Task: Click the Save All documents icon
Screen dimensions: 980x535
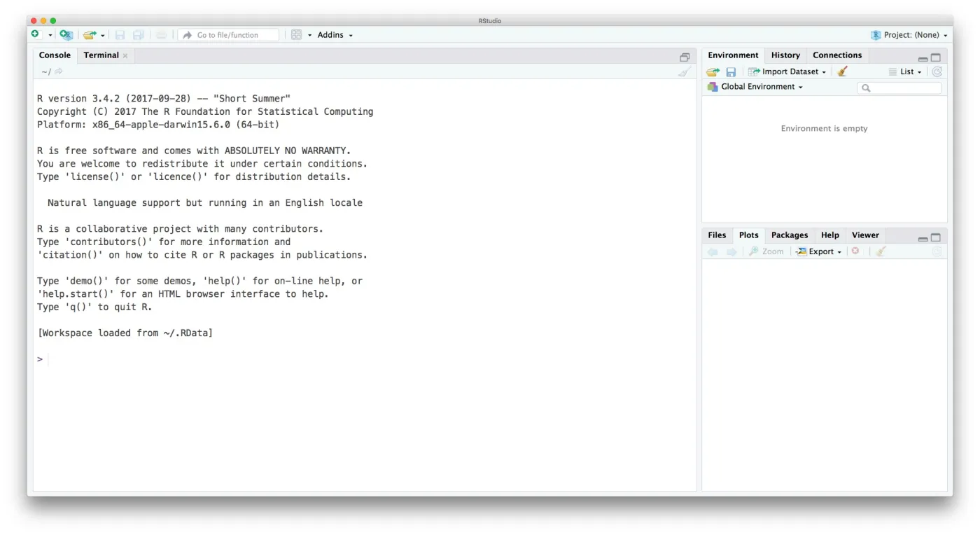Action: click(x=139, y=34)
